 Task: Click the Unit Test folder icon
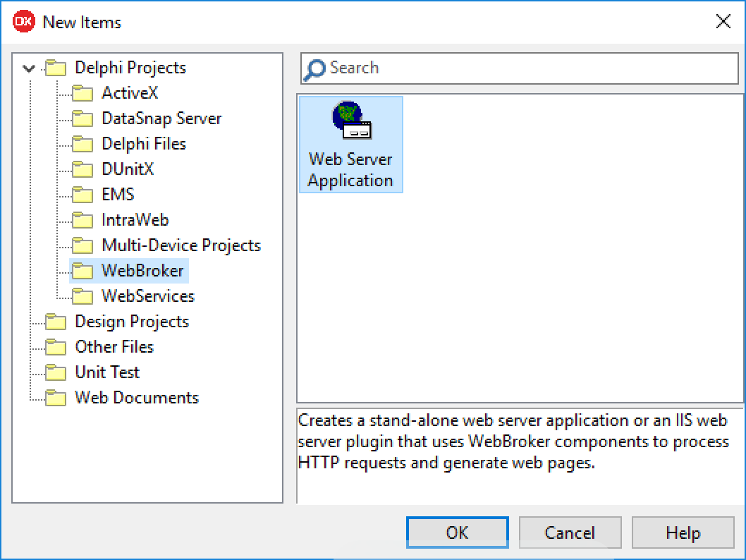point(56,372)
